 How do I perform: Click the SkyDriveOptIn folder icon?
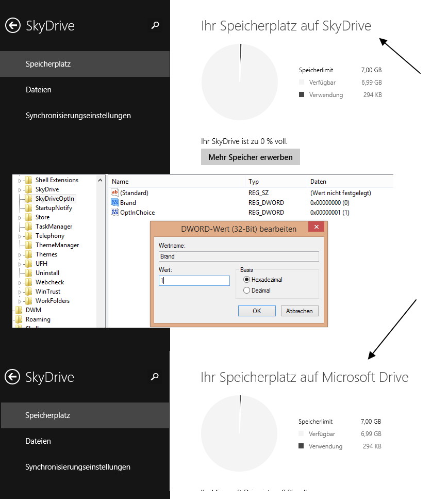(x=29, y=199)
